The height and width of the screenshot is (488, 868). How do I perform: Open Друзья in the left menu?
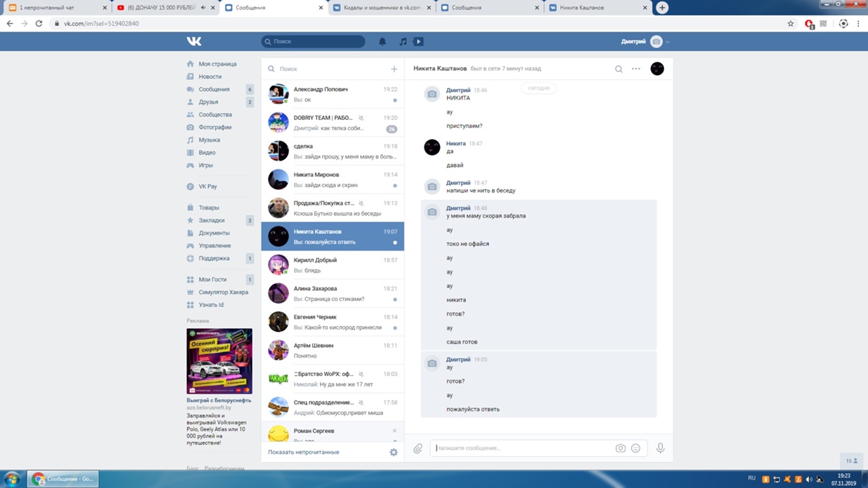tap(208, 102)
